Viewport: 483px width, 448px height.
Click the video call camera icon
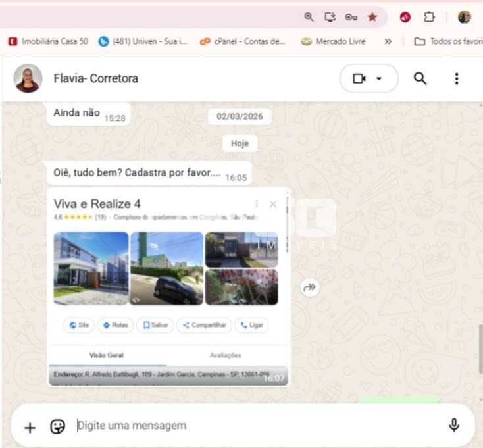(359, 79)
